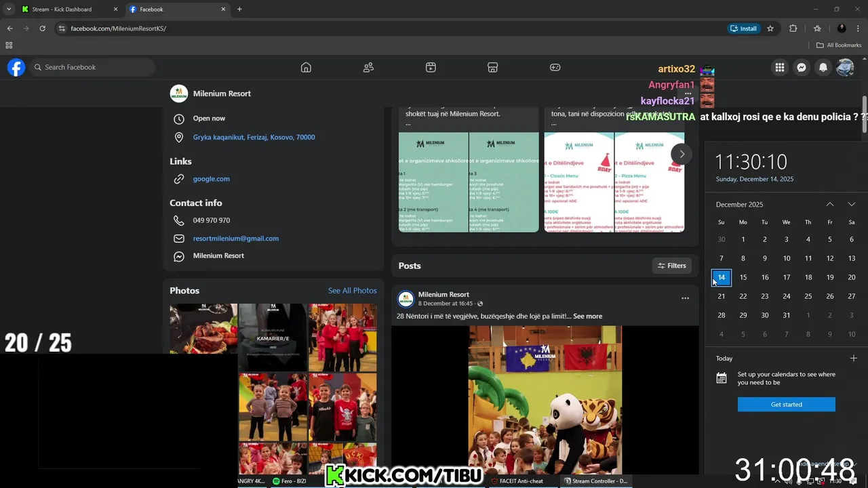
Task: Open photo of kids in red shirts
Action: point(342,337)
